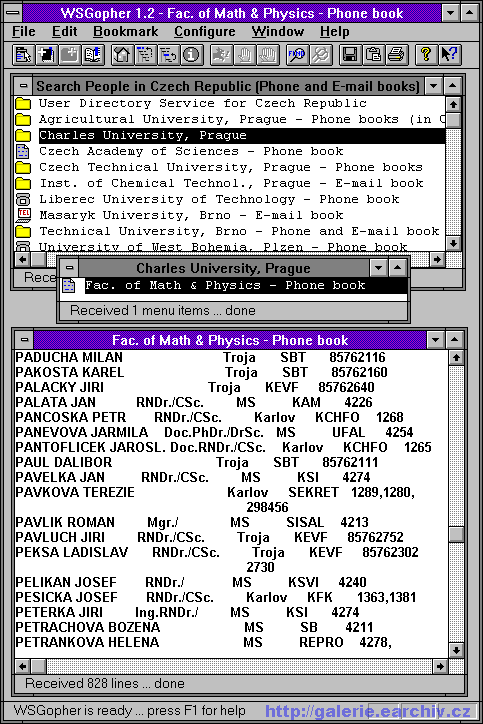Click the 'PALATA JAN' phone book line

194,403
